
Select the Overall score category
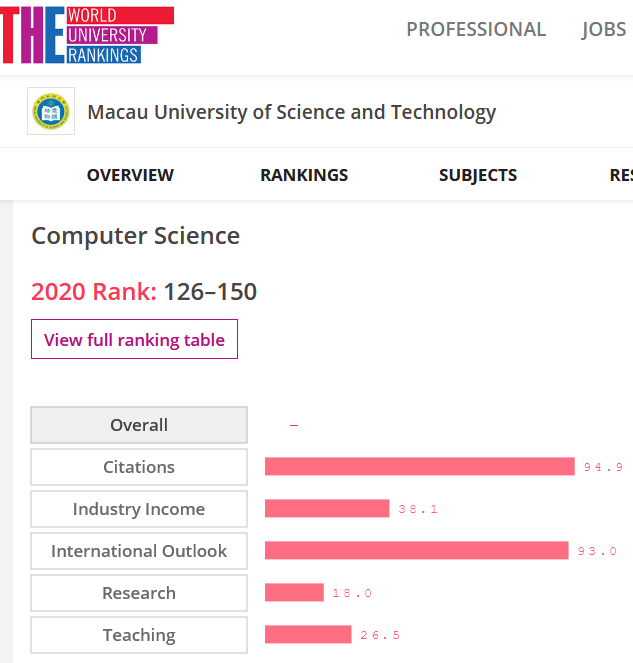[x=139, y=425]
